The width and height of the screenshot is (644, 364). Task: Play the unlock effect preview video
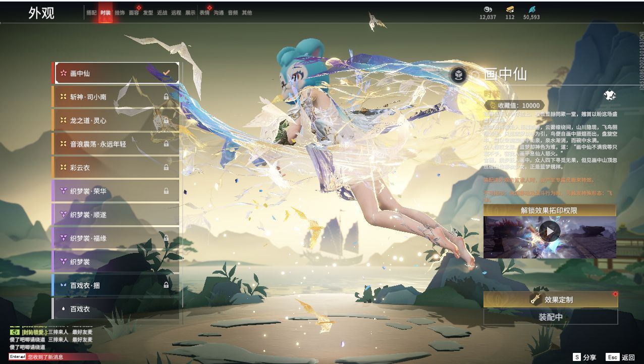coord(549,232)
